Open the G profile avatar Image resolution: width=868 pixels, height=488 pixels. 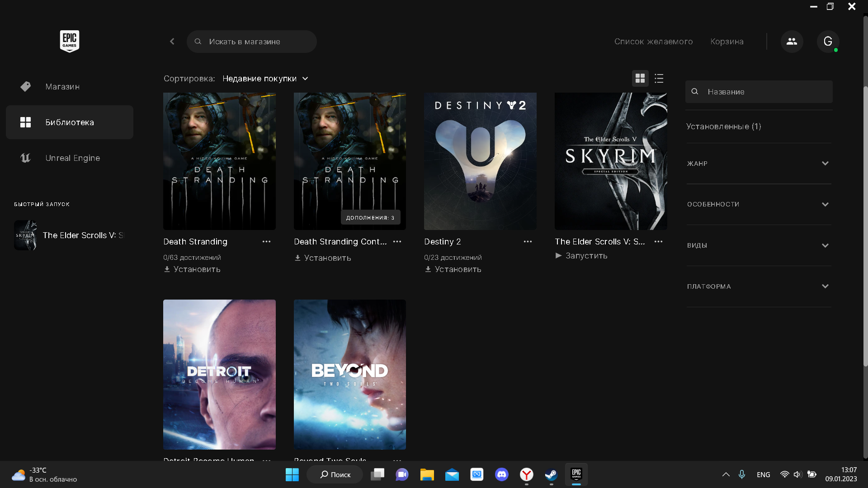click(828, 42)
